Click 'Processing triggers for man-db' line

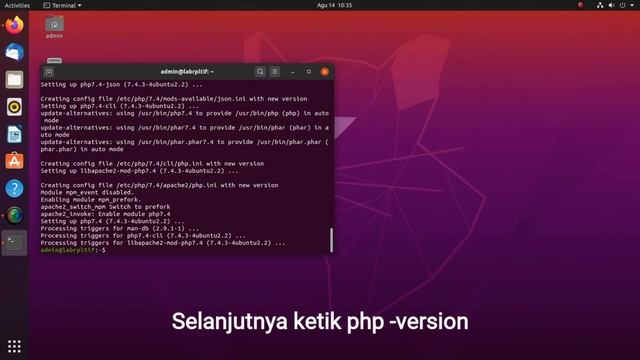120,229
